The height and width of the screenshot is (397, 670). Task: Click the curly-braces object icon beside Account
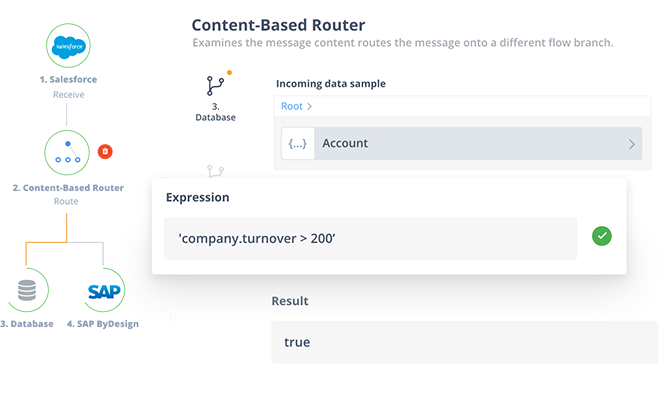(298, 144)
